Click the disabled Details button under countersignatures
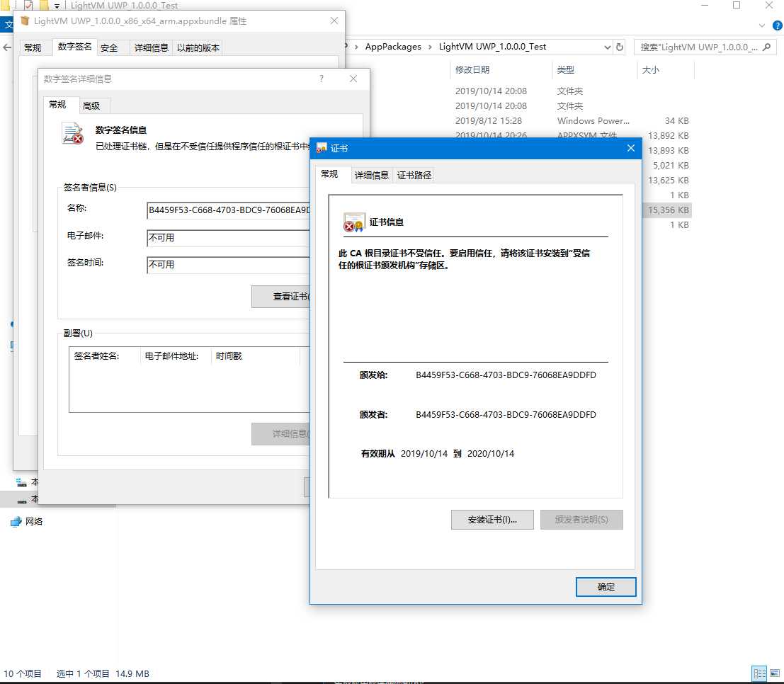This screenshot has width=784, height=684. coord(281,433)
